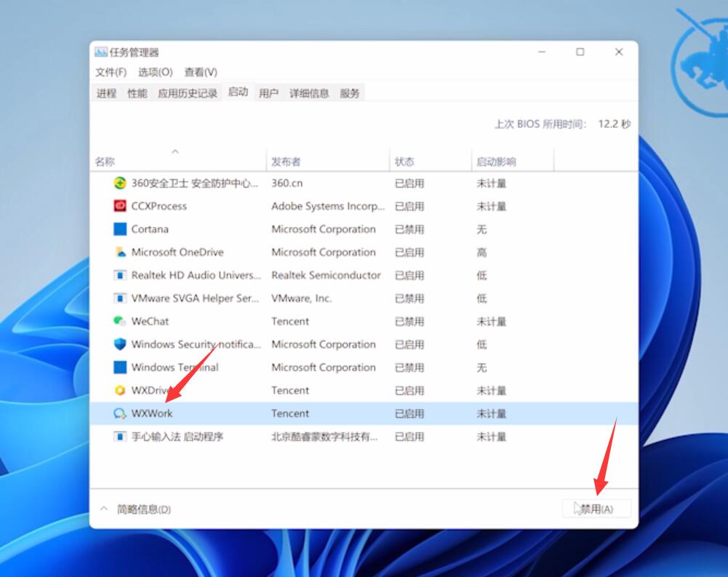Switch to the 详细信息 tab

coord(309,93)
